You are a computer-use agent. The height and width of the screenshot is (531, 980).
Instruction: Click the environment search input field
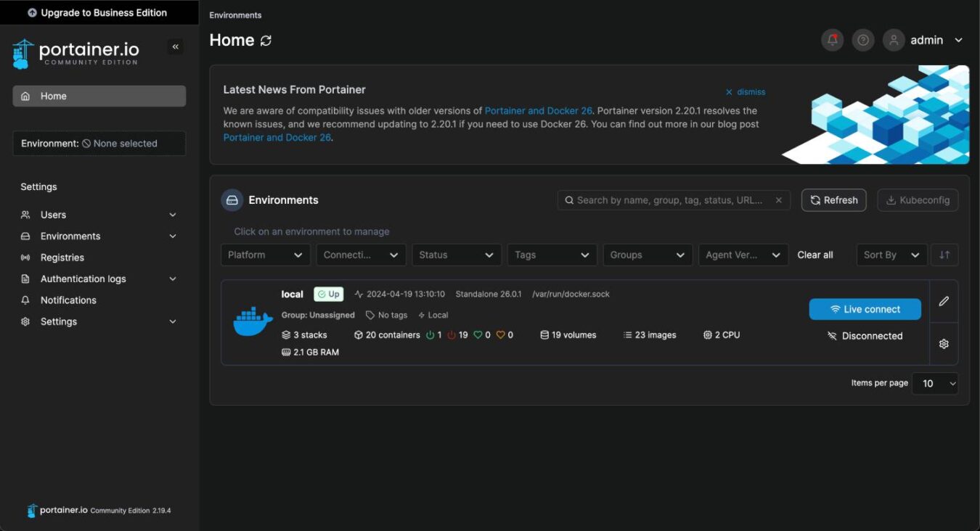point(668,199)
